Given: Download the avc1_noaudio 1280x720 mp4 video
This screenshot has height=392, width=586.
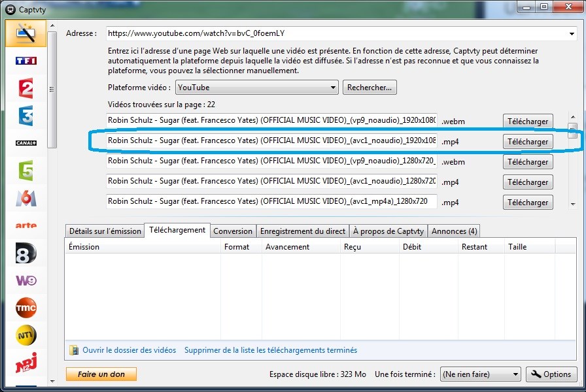Looking at the screenshot, I should (x=528, y=182).
